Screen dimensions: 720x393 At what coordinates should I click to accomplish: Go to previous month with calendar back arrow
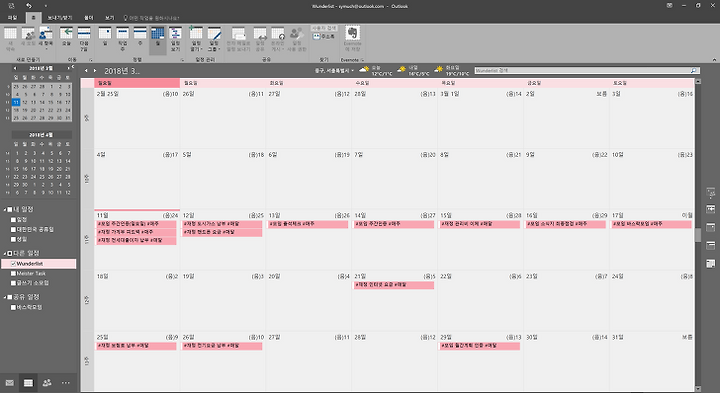[x=86, y=71]
